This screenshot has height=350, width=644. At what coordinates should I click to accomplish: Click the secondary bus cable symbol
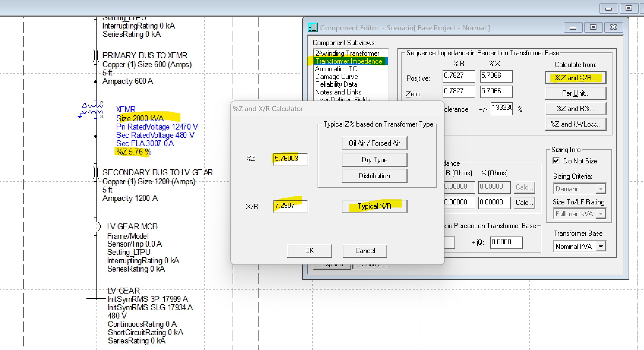pos(96,172)
